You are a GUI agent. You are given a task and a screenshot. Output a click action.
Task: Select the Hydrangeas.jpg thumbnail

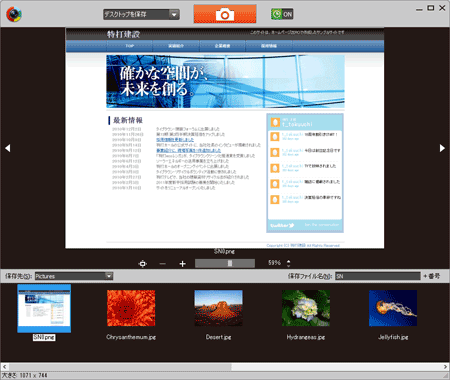(x=306, y=308)
